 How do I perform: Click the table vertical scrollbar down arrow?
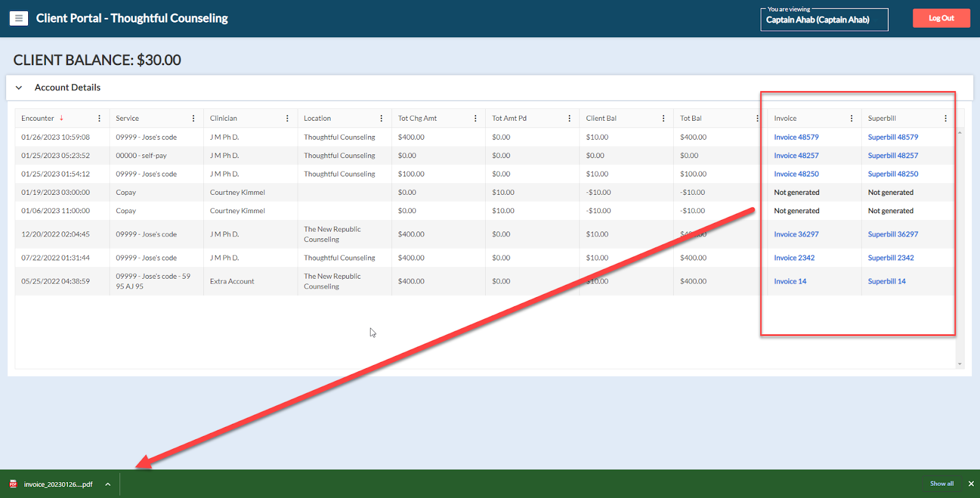[x=959, y=364]
